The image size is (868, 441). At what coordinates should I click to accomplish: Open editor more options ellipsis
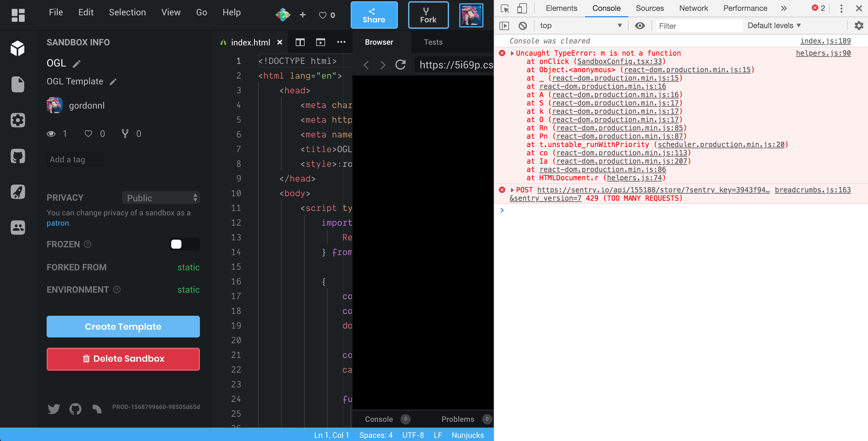pyautogui.click(x=341, y=42)
